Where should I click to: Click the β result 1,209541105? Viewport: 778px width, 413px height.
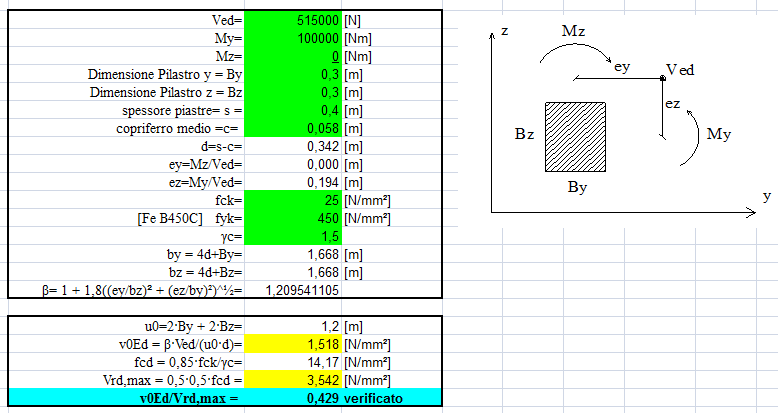[x=293, y=290]
